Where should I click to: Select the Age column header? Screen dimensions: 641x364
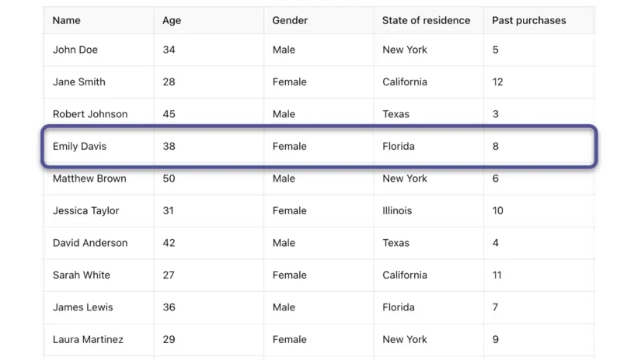[172, 20]
